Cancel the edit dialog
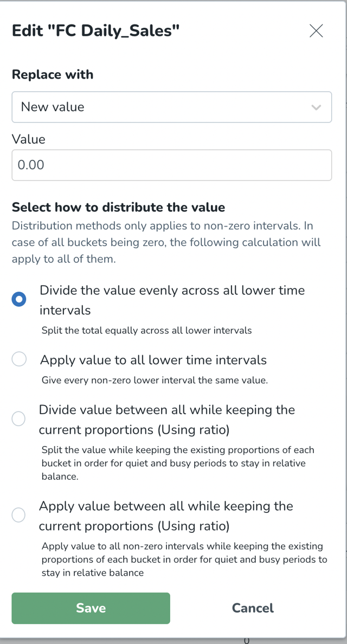Viewport: 347px width, 644px height. pyautogui.click(x=253, y=608)
